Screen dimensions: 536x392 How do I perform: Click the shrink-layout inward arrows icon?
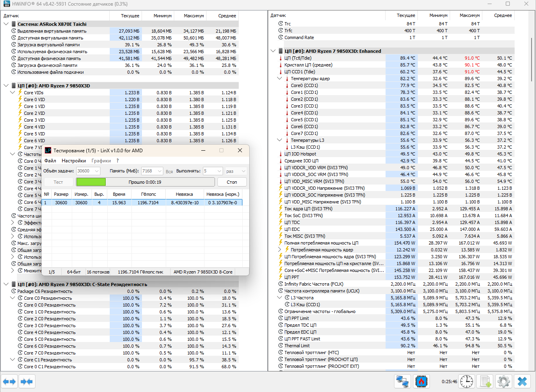27,381
